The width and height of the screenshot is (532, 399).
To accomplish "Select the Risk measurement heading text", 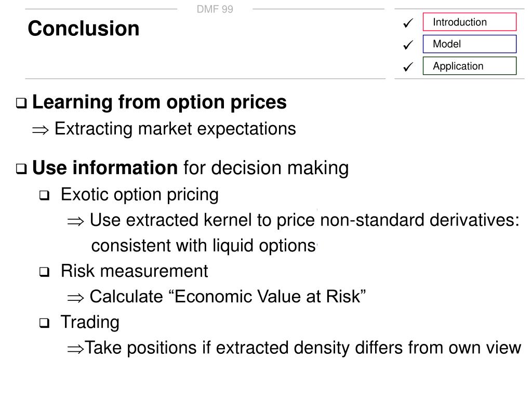I will [x=135, y=271].
